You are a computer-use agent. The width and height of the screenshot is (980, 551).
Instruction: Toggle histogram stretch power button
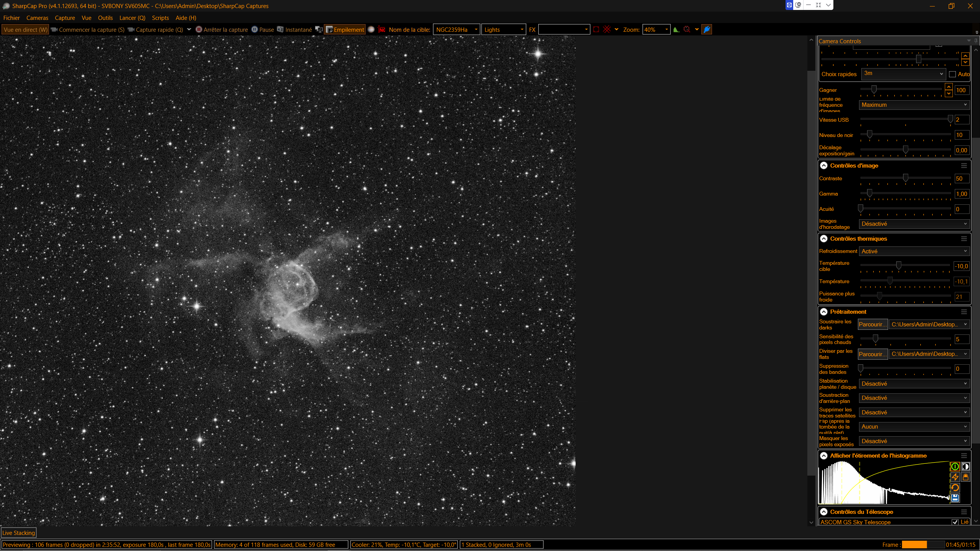[955, 466]
